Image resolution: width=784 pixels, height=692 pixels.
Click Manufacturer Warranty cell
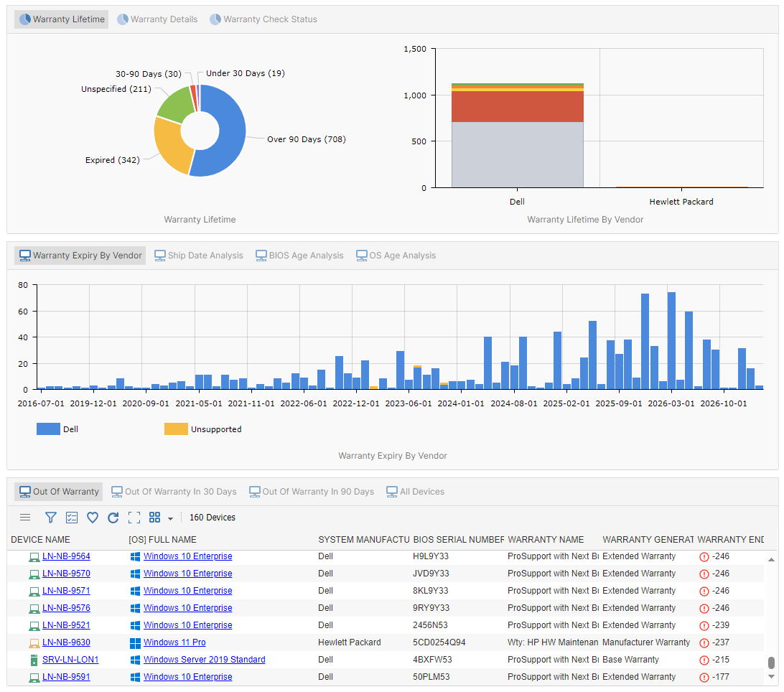tap(646, 642)
